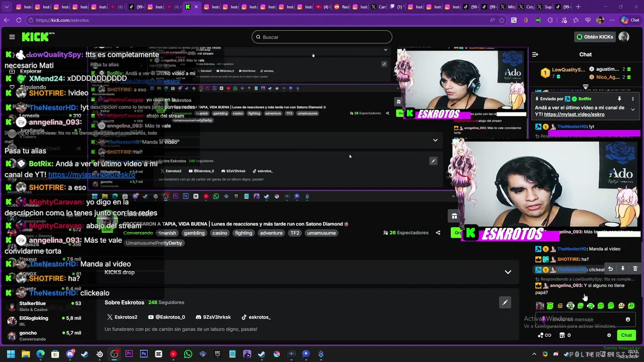This screenshot has width=644, height=362.
Task: Click the green Chat send button
Action: (626, 335)
